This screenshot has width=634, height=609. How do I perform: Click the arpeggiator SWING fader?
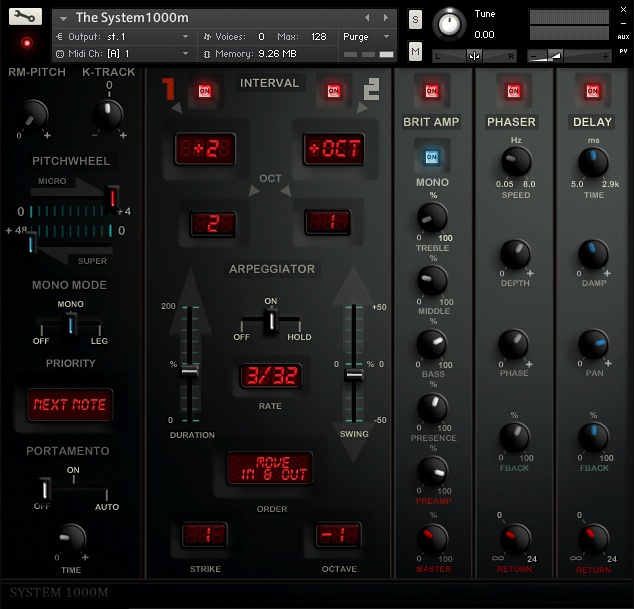pos(354,375)
